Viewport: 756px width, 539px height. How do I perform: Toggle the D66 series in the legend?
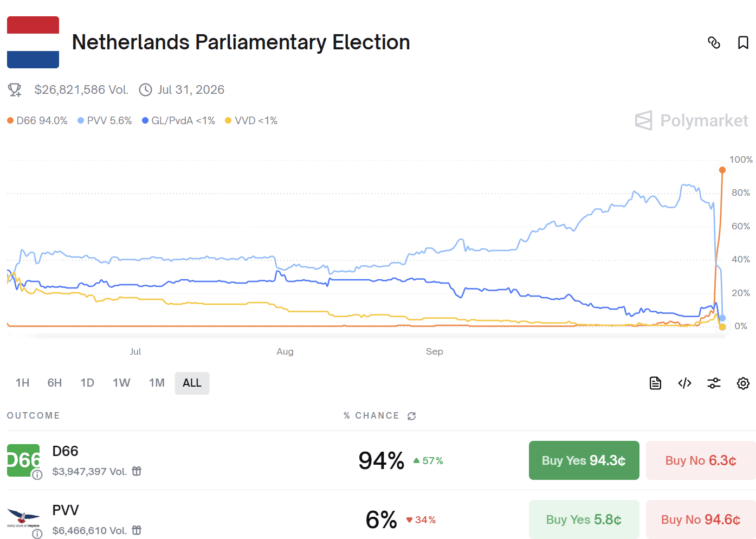[37, 120]
